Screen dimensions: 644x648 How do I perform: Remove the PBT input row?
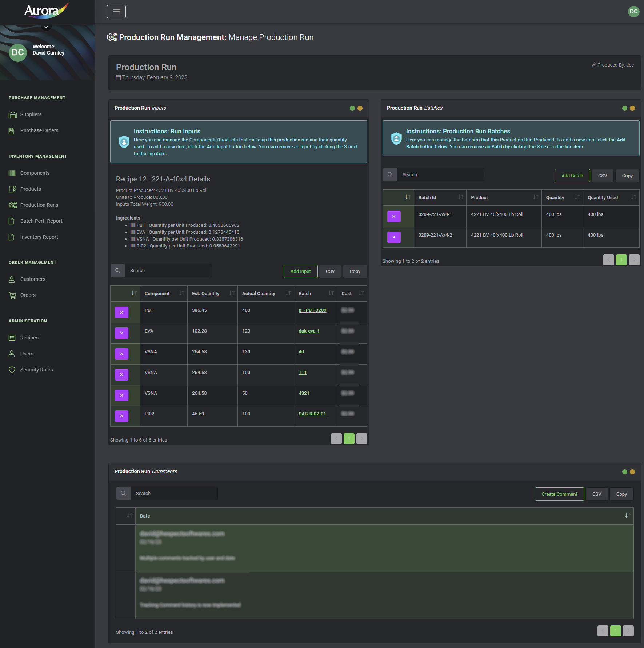click(121, 313)
